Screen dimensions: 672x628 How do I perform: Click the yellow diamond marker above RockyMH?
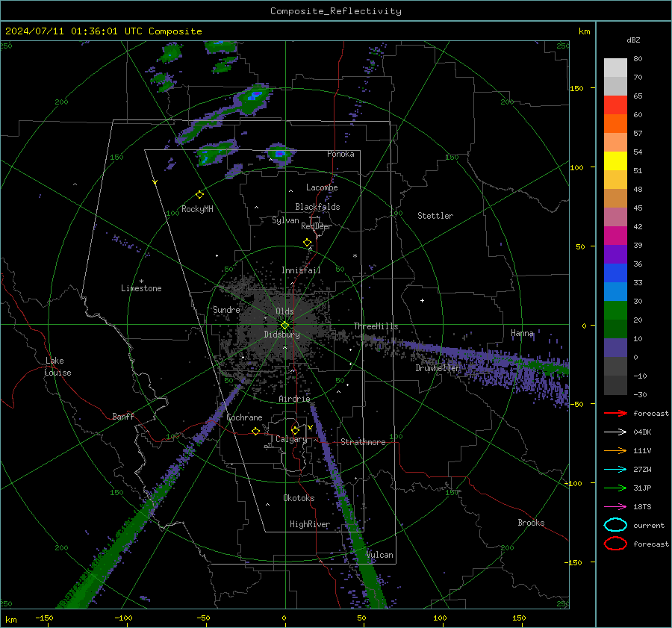[199, 195]
